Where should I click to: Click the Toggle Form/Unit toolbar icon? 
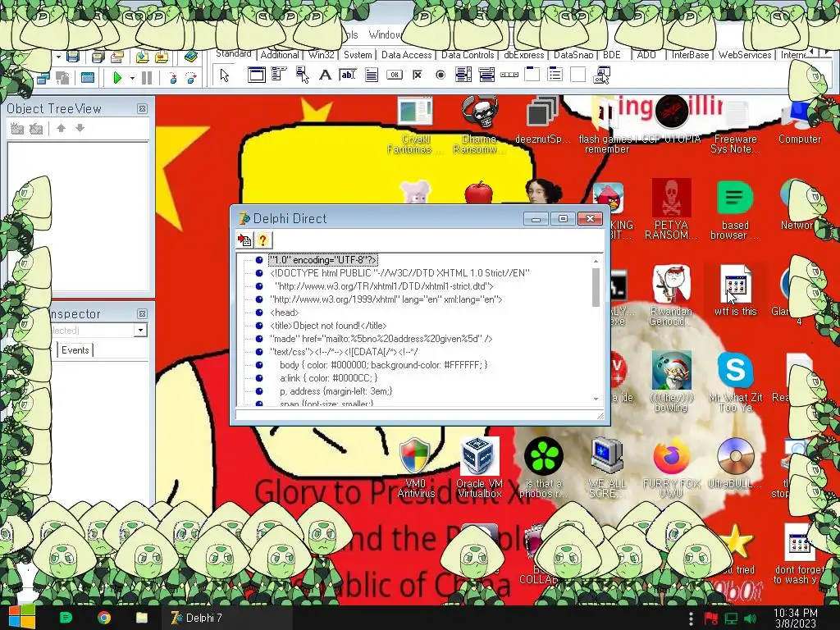point(63,78)
